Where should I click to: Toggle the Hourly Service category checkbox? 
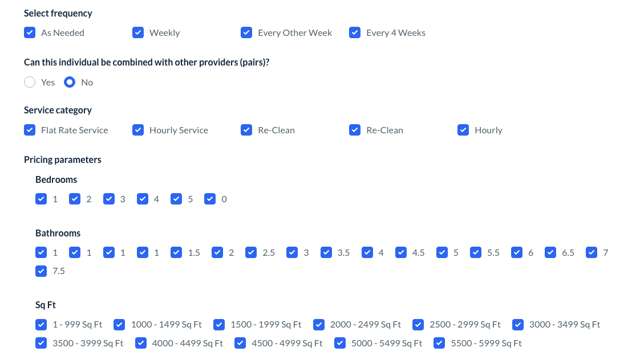click(x=138, y=130)
